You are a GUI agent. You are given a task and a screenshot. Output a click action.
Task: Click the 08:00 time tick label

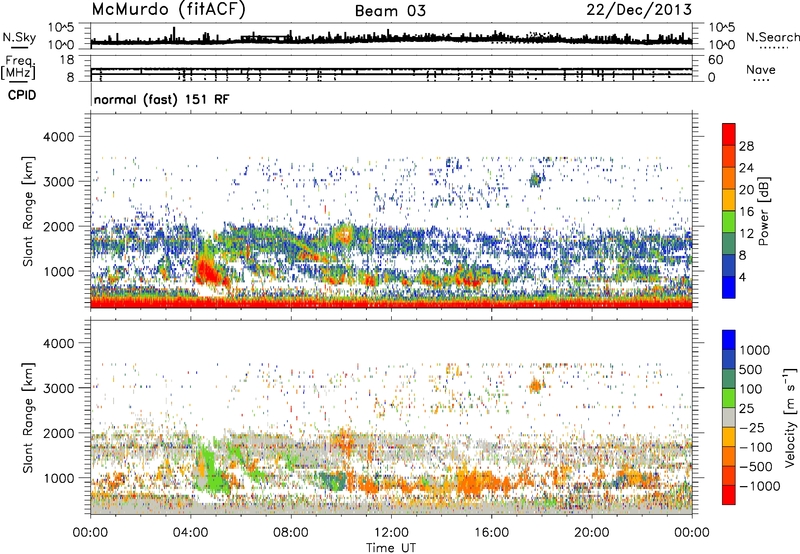point(290,533)
